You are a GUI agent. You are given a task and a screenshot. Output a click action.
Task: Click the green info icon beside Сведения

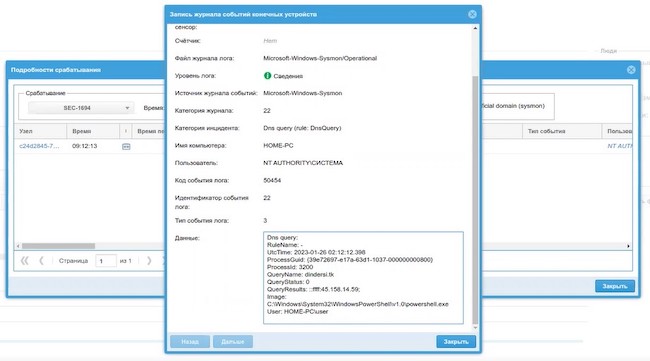tap(267, 76)
